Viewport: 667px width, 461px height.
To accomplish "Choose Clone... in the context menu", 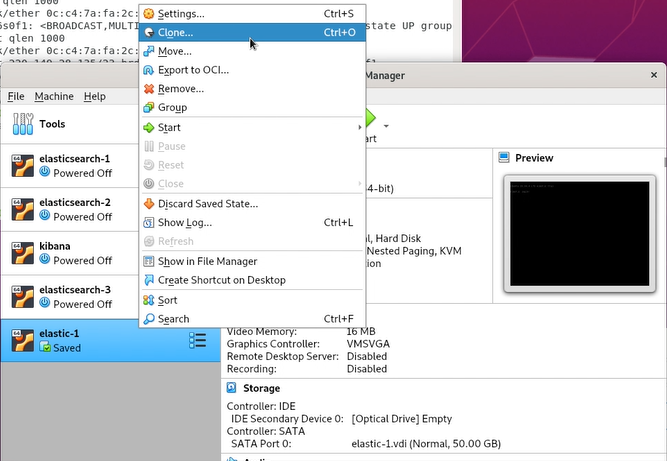I will [x=252, y=32].
